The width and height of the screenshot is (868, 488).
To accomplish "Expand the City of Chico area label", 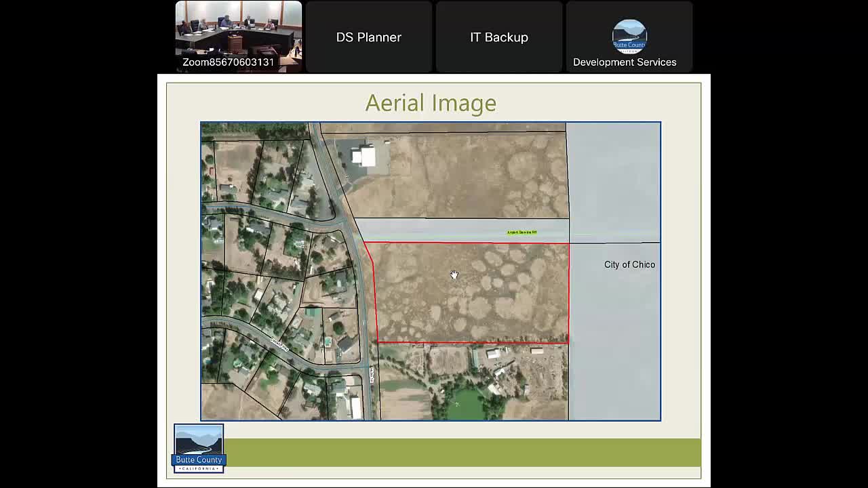I will tap(629, 264).
